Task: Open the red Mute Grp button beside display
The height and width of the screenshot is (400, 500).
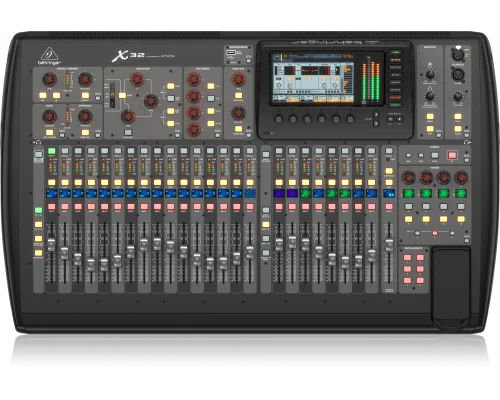Action: coord(396,98)
